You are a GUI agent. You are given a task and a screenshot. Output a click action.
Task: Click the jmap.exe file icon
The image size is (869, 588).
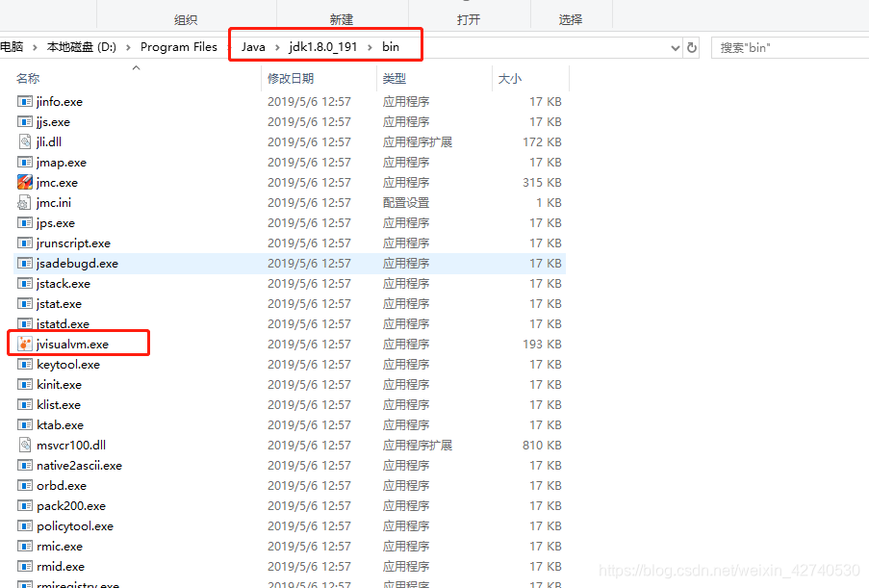pos(24,163)
